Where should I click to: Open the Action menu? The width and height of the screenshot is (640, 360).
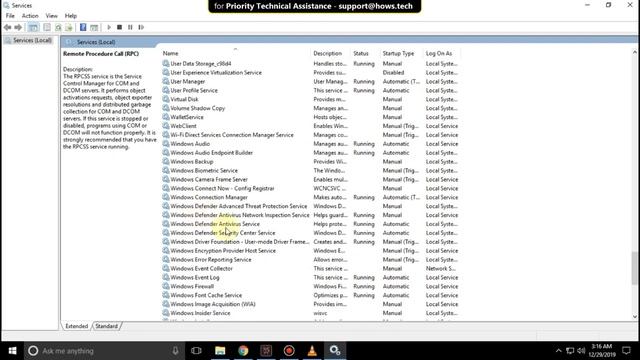tap(30, 16)
